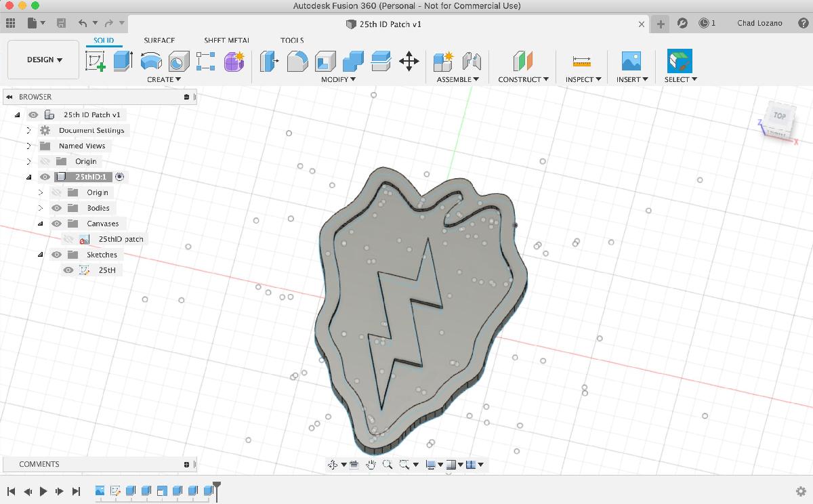Show the 25thID patch canvas
This screenshot has height=504, width=813.
68,239
